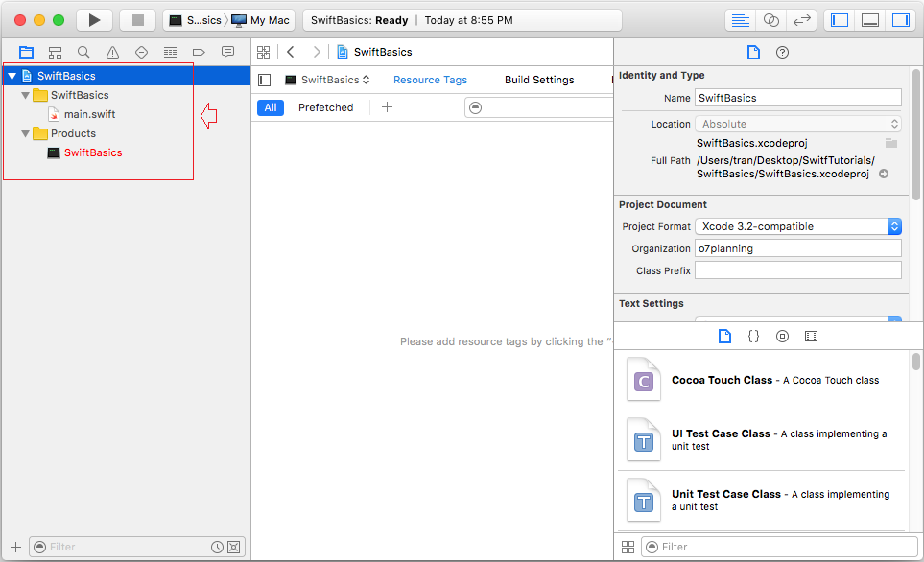Add a new resource tag
This screenshot has width=924, height=562.
coord(388,107)
